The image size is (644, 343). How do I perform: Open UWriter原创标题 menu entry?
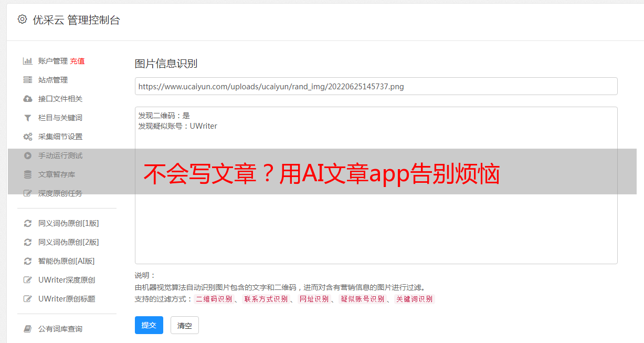tap(67, 299)
